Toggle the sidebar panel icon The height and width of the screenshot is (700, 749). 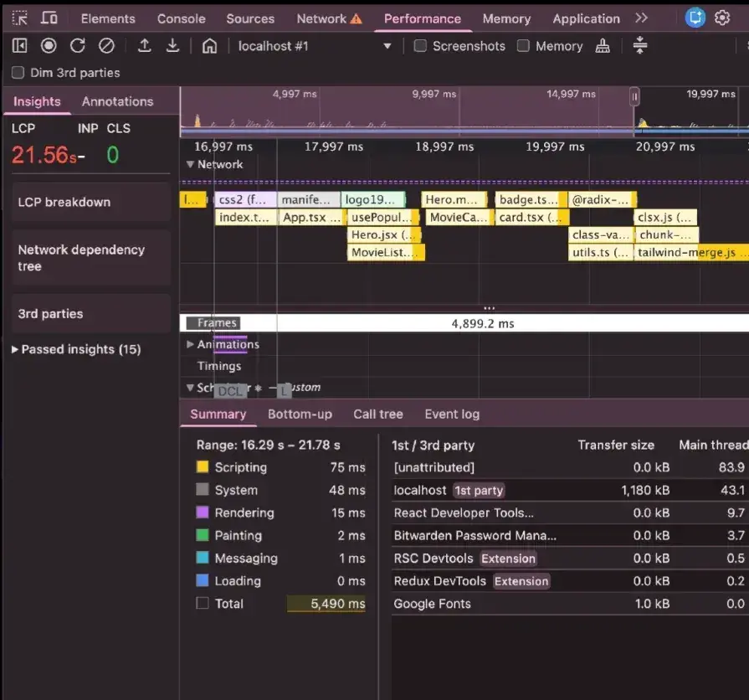tap(19, 46)
